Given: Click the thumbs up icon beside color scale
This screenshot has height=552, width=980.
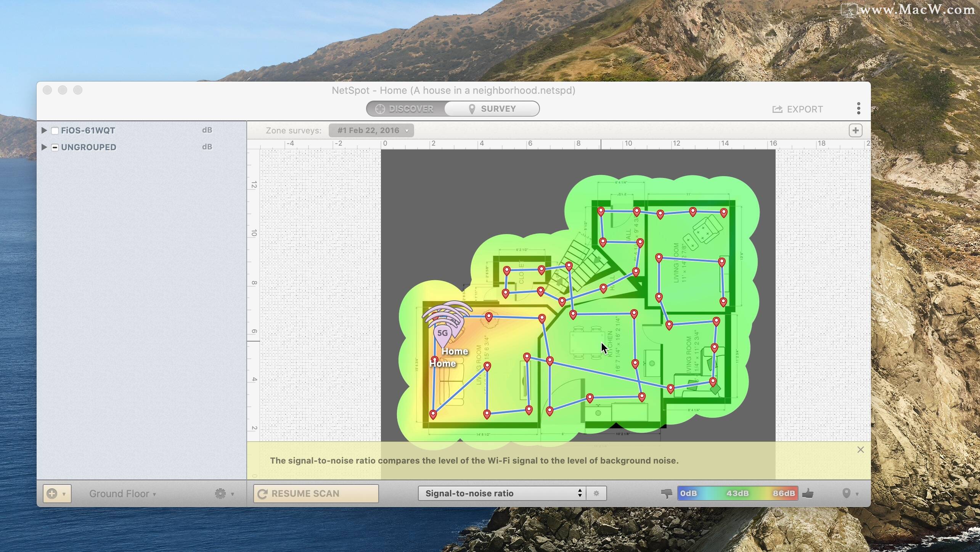Looking at the screenshot, I should point(808,494).
